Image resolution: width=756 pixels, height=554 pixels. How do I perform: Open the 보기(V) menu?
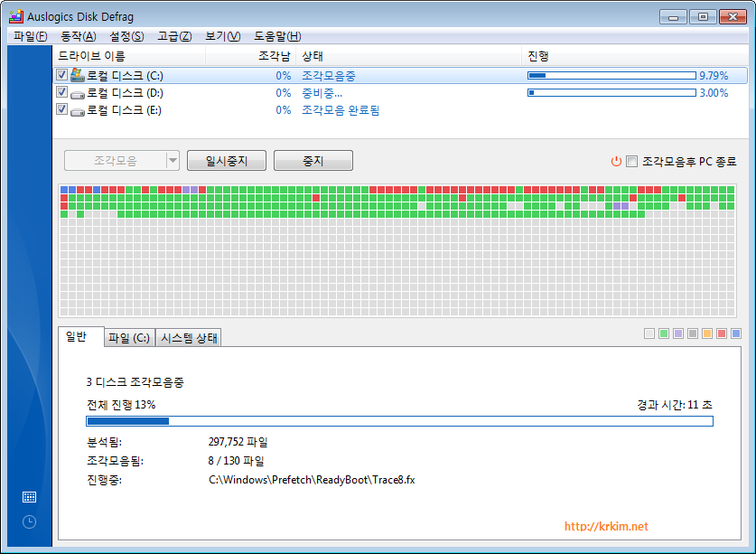pyautogui.click(x=223, y=36)
